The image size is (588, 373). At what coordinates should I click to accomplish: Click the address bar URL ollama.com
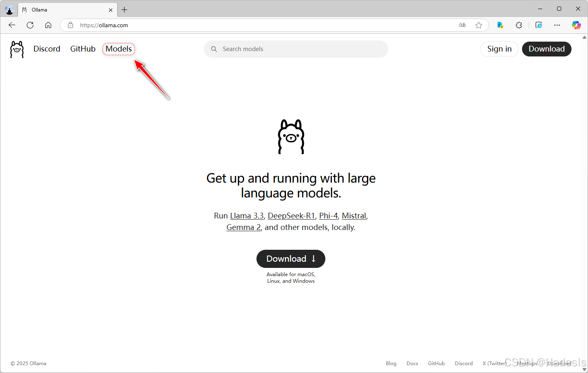point(104,25)
